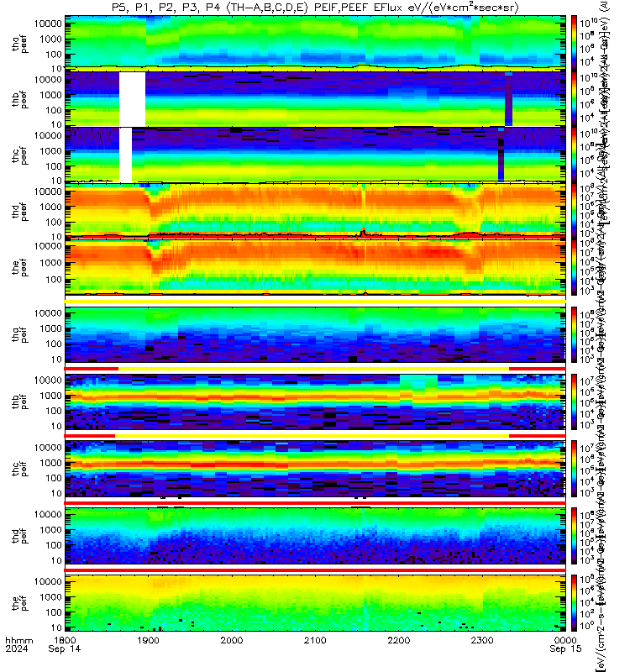Click the 'thd peif' panel label

click(x=20, y=536)
